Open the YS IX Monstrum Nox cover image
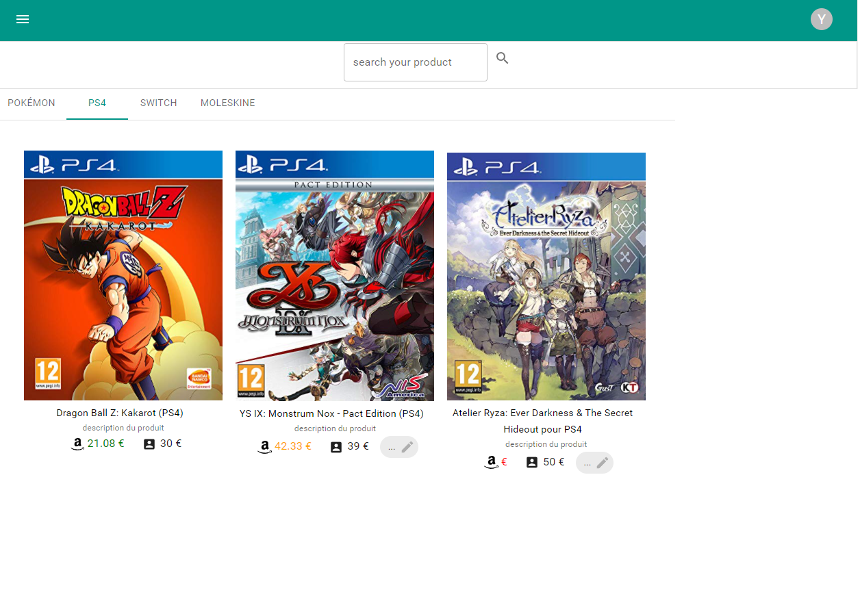The height and width of the screenshot is (616, 860). pos(335,275)
